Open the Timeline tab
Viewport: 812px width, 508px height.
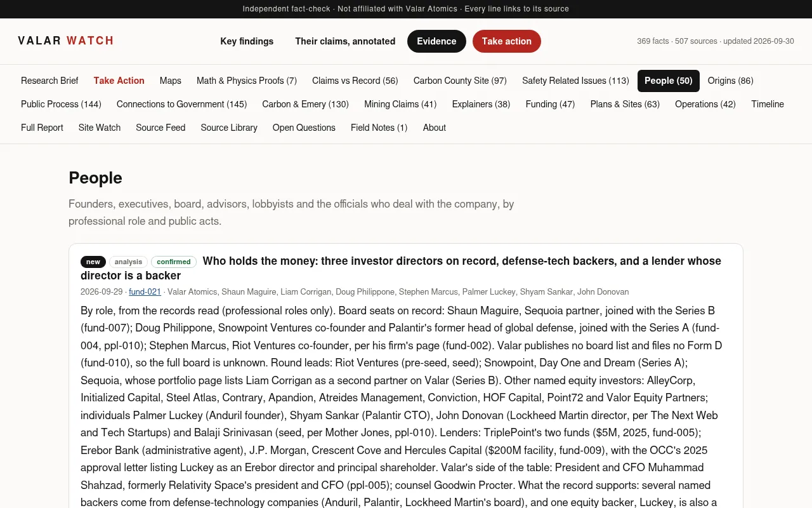click(x=768, y=104)
